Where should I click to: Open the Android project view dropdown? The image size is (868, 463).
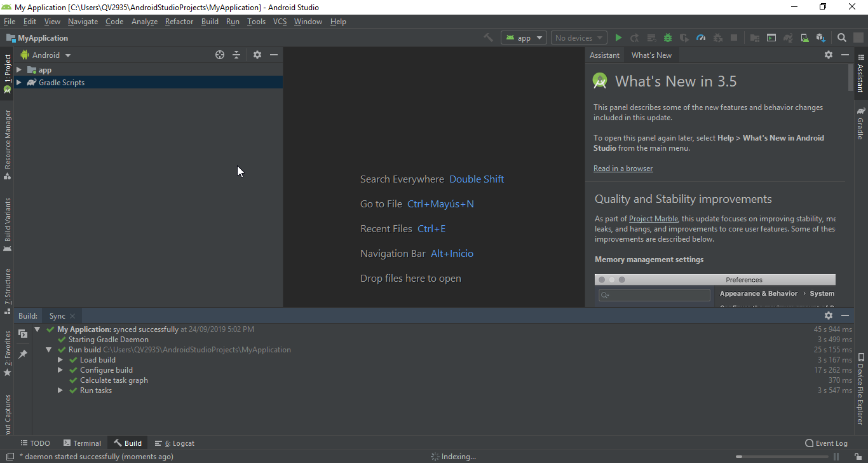46,55
